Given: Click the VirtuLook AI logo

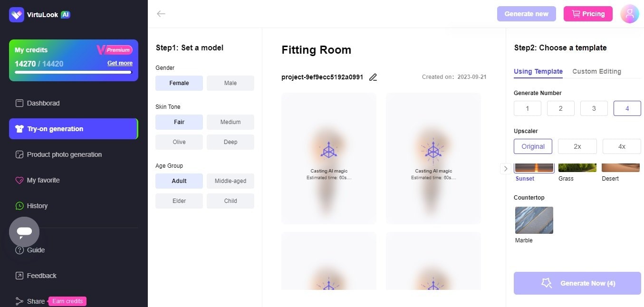Looking at the screenshot, I should pyautogui.click(x=39, y=15).
